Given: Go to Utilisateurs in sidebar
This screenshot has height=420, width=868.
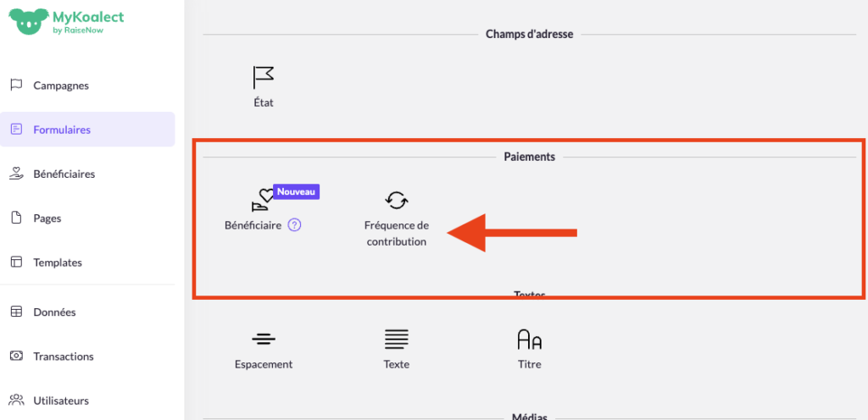Looking at the screenshot, I should click(x=60, y=401).
